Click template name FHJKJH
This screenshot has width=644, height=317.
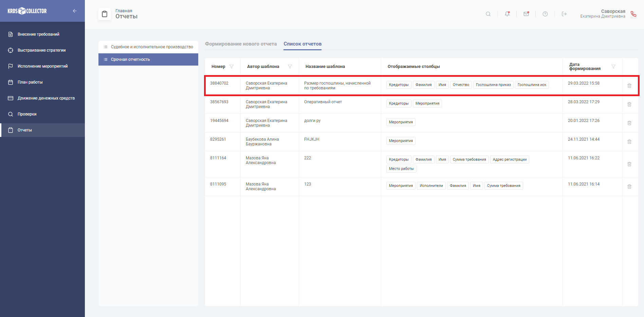pos(312,139)
